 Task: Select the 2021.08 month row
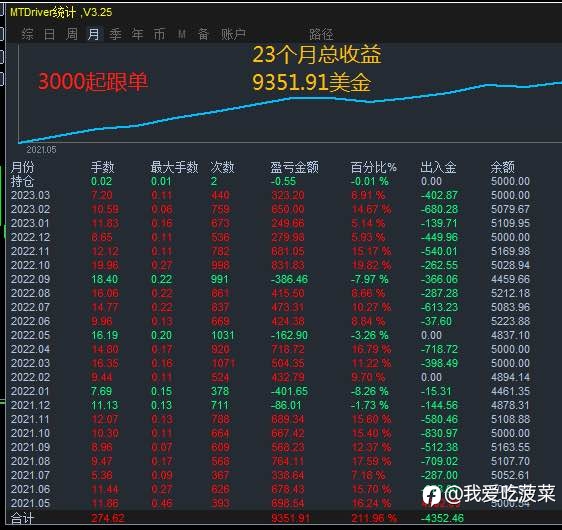pos(271,461)
